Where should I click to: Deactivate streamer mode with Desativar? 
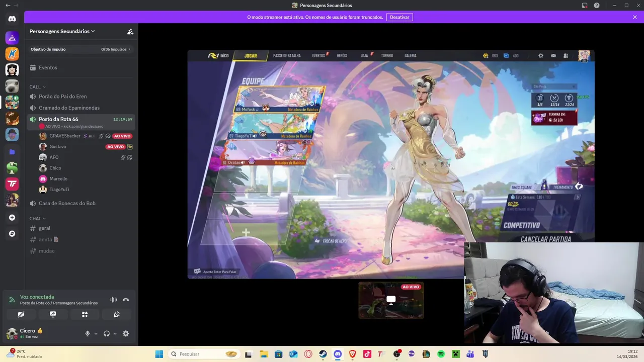pos(399,17)
